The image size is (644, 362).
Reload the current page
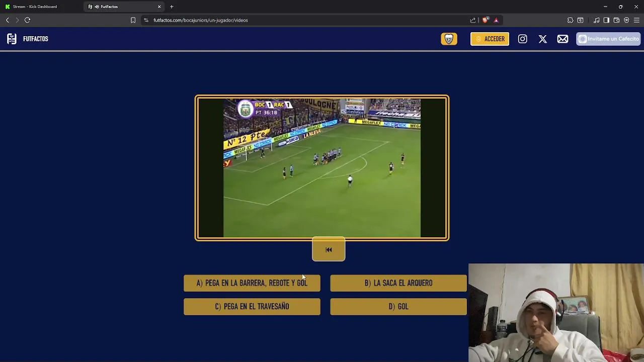(27, 20)
